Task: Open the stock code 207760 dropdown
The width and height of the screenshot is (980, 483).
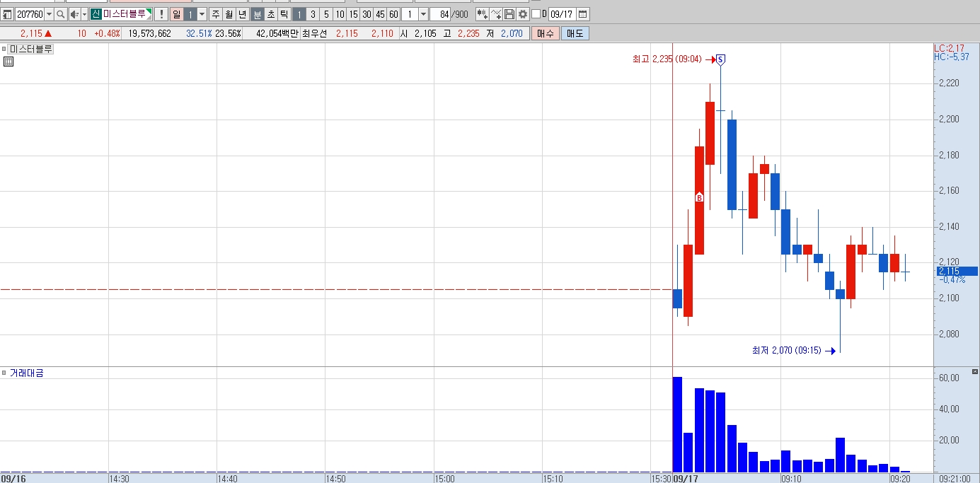Action: tap(49, 14)
